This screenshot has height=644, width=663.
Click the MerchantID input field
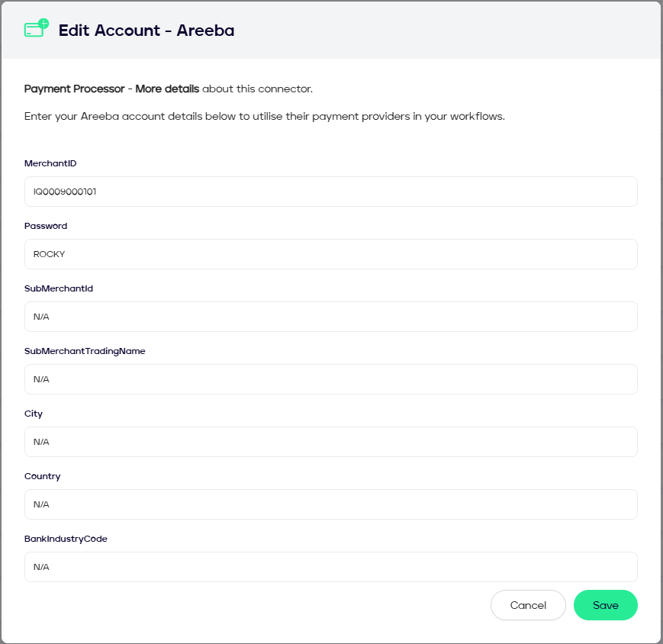click(x=330, y=192)
